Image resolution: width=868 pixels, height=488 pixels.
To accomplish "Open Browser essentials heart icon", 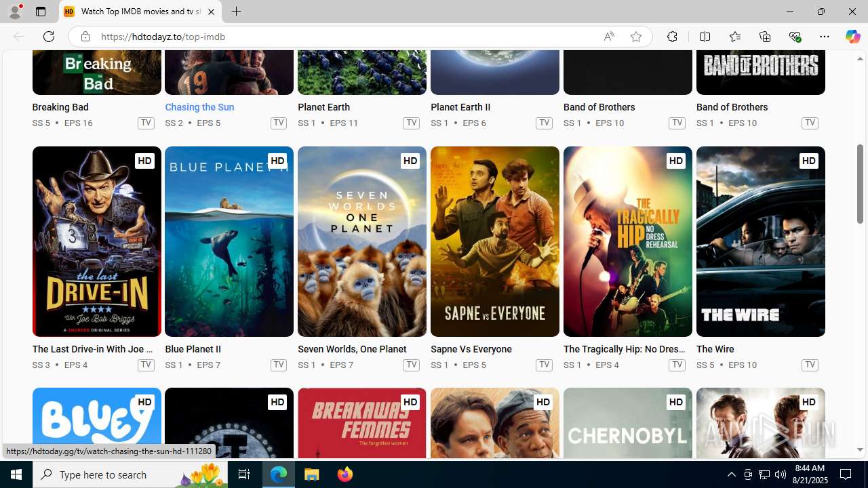I will pyautogui.click(x=795, y=37).
